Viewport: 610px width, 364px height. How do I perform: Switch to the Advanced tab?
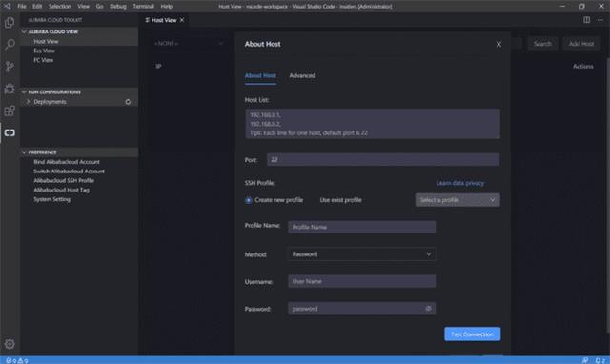302,76
